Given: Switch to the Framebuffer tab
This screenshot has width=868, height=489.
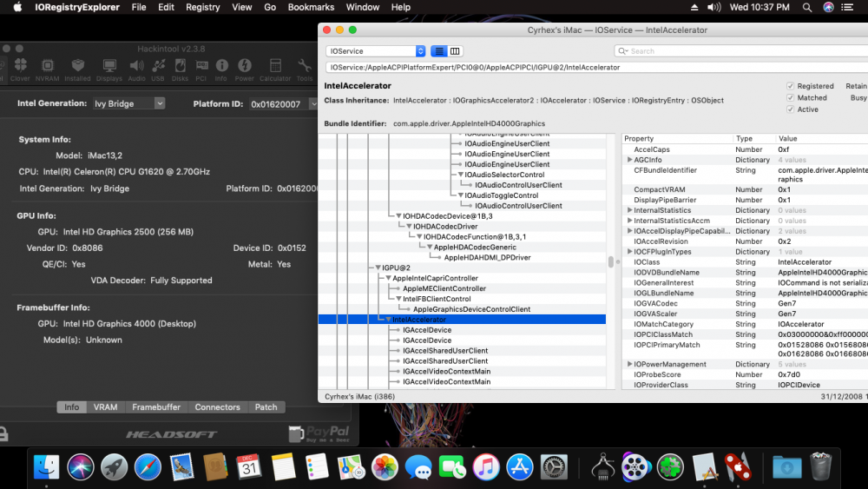Looking at the screenshot, I should tap(156, 407).
